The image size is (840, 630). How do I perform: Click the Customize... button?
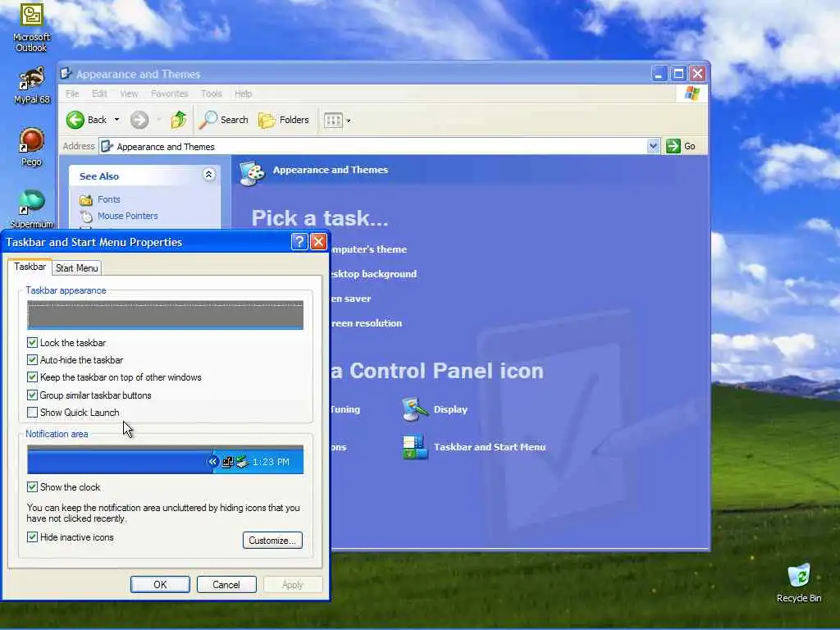272,540
